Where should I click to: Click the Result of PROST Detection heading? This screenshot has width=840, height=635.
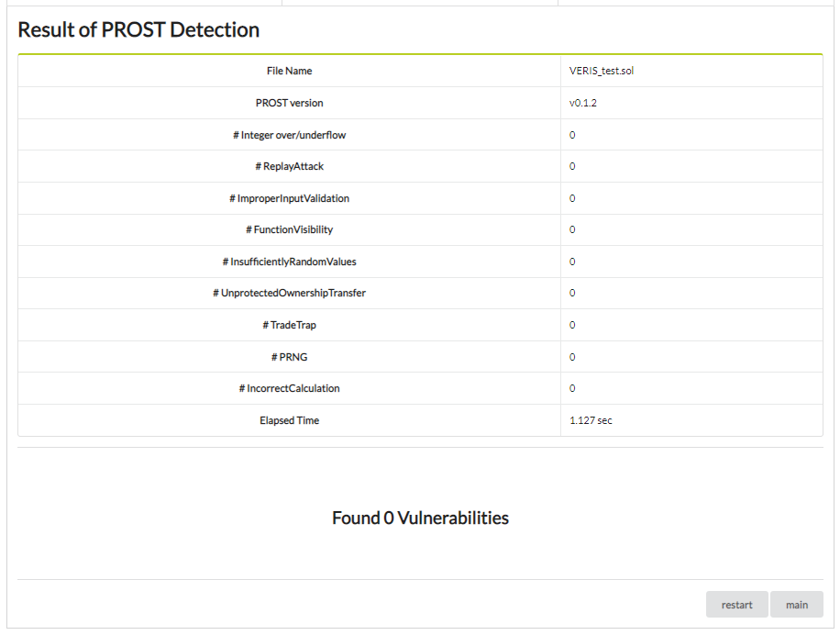pos(138,29)
